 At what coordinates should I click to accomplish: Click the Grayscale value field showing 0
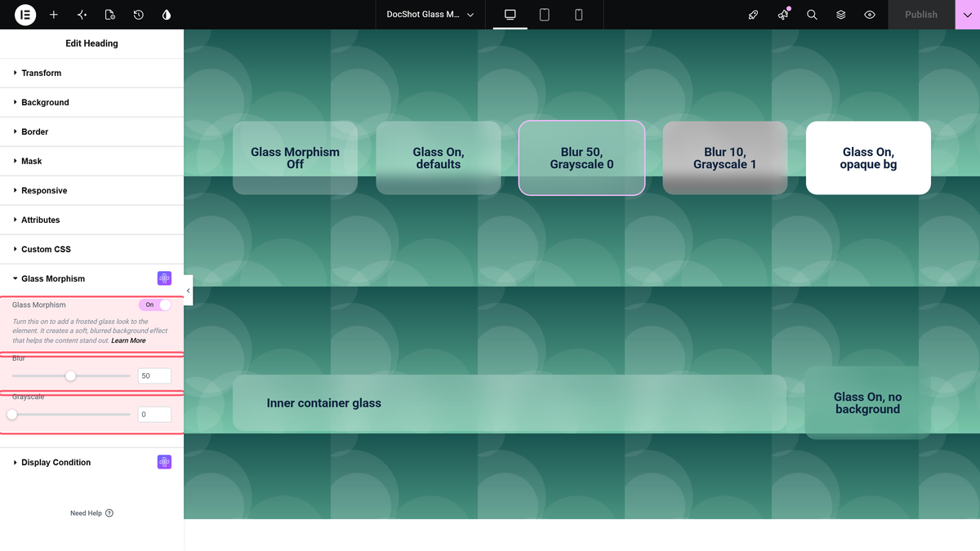[x=154, y=415]
